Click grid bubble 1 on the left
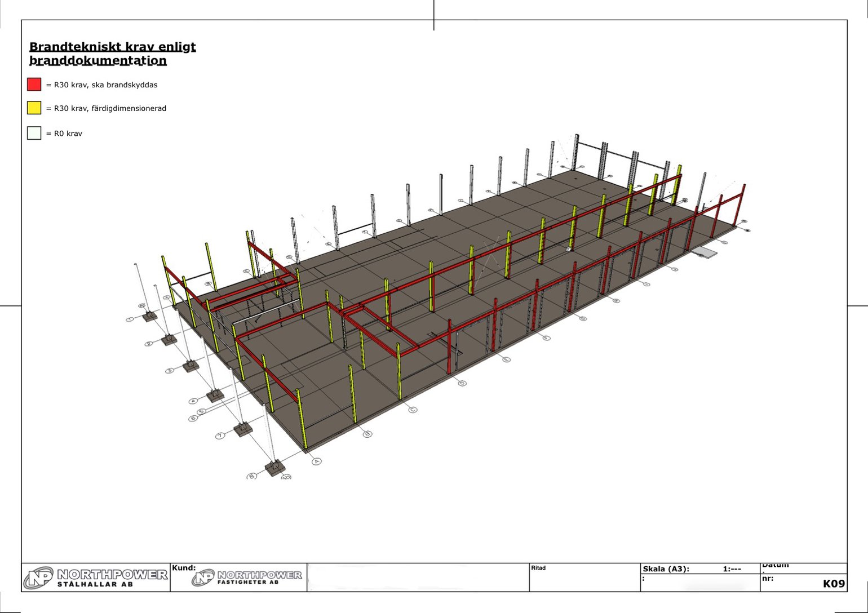Viewport: 868px width, 613px height. click(x=130, y=319)
